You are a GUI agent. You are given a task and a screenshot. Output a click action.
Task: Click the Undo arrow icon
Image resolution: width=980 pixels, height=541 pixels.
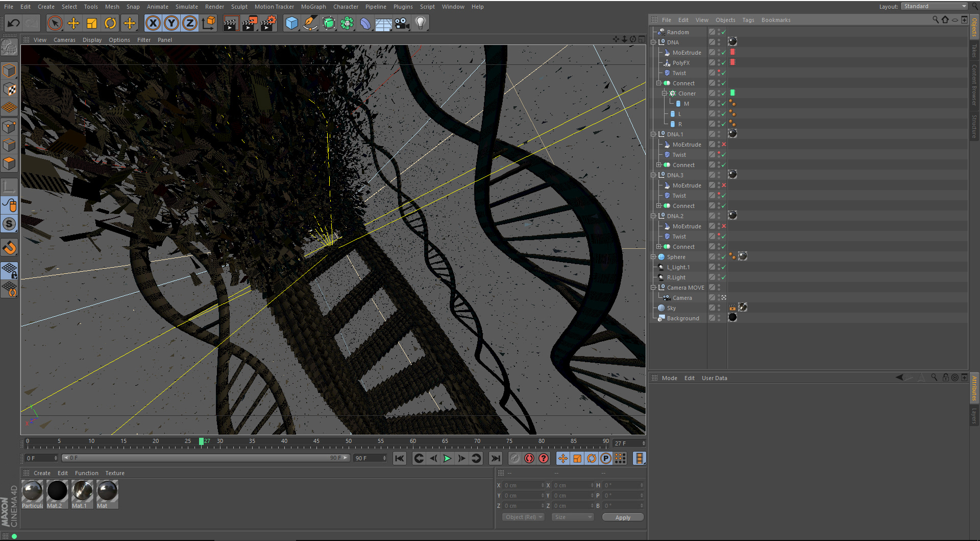[14, 23]
